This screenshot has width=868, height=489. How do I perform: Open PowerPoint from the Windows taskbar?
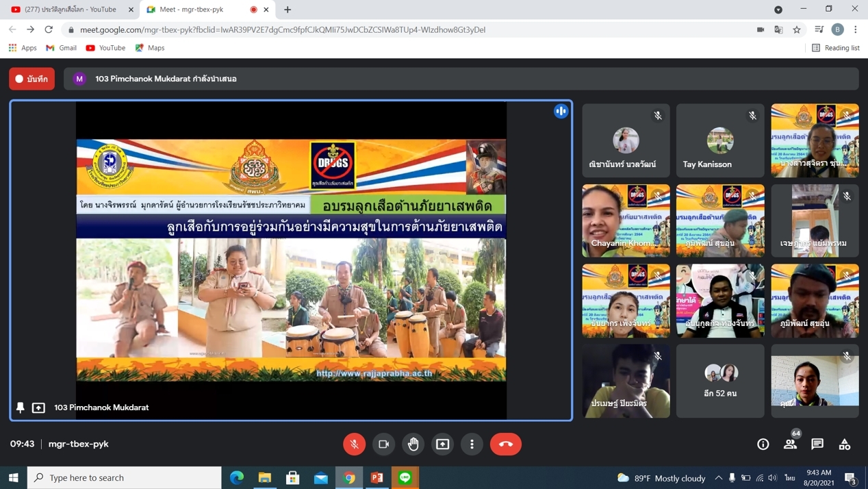(377, 477)
